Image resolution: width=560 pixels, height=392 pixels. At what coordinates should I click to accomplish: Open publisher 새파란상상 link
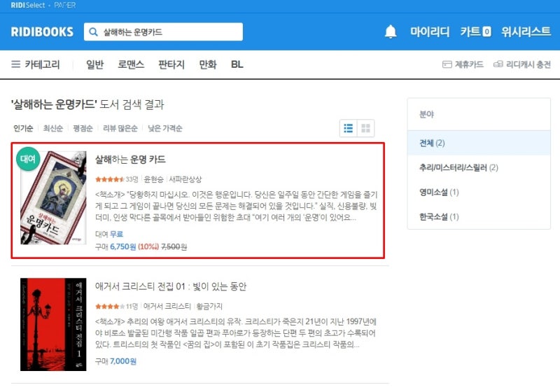click(x=185, y=179)
